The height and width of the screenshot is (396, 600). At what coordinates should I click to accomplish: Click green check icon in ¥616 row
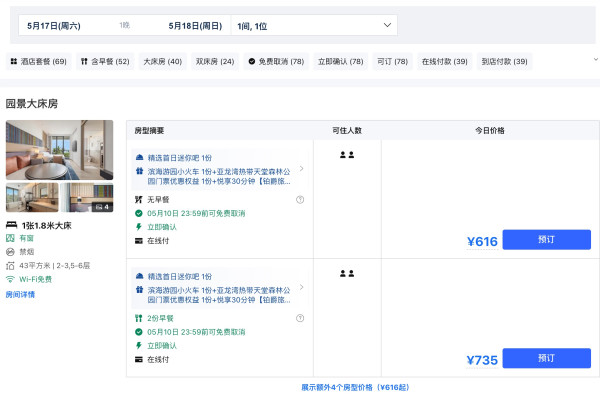click(139, 213)
